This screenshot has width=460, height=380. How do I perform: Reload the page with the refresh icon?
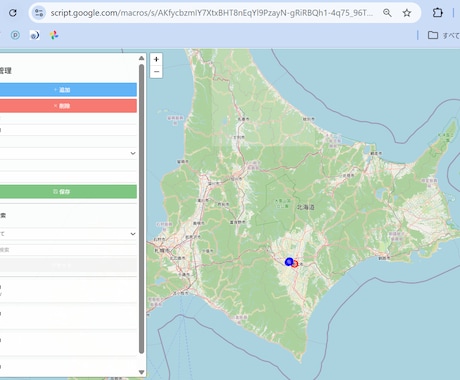[13, 13]
